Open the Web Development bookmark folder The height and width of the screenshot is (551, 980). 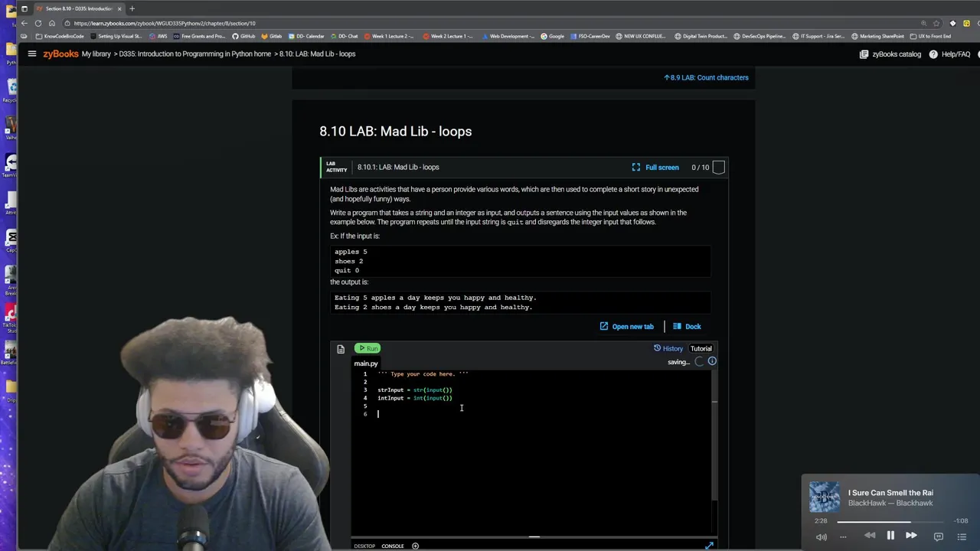[508, 36]
